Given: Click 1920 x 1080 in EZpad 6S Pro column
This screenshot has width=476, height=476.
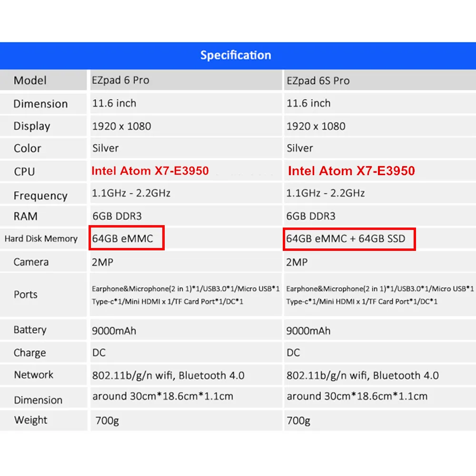Looking at the screenshot, I should tap(316, 126).
